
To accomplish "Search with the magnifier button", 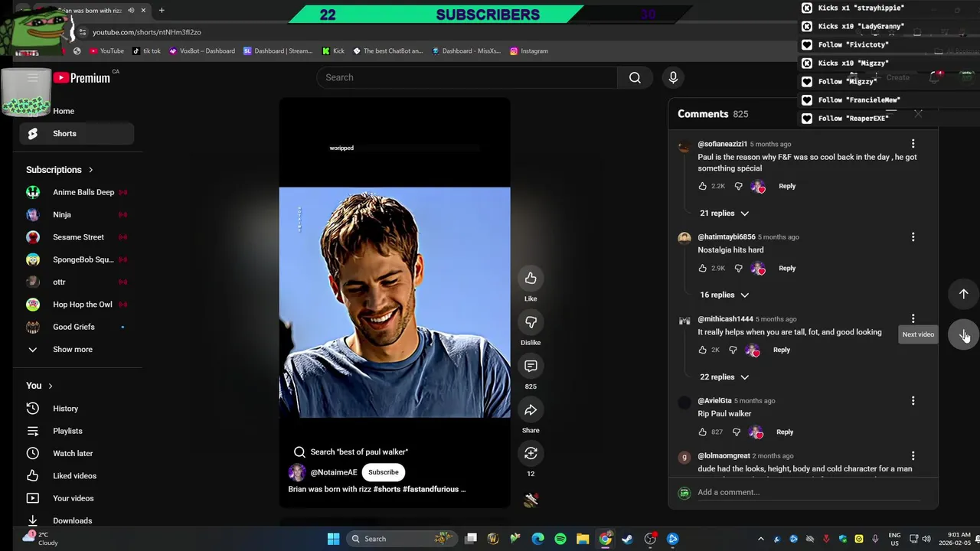I will pyautogui.click(x=635, y=77).
